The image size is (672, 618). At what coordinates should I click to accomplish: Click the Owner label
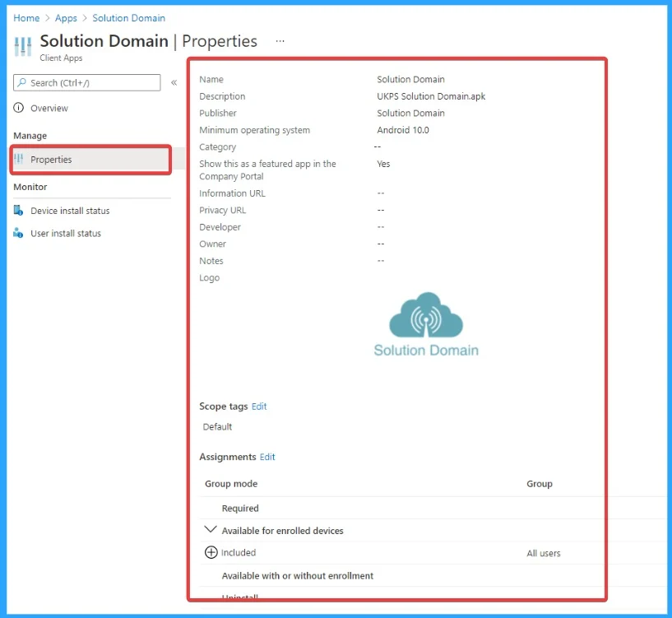212,244
